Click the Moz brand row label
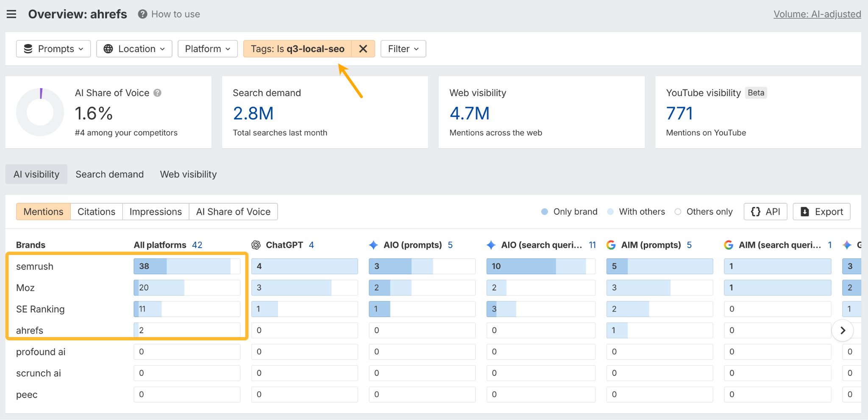Screen dimensions: 868x420 pos(25,287)
